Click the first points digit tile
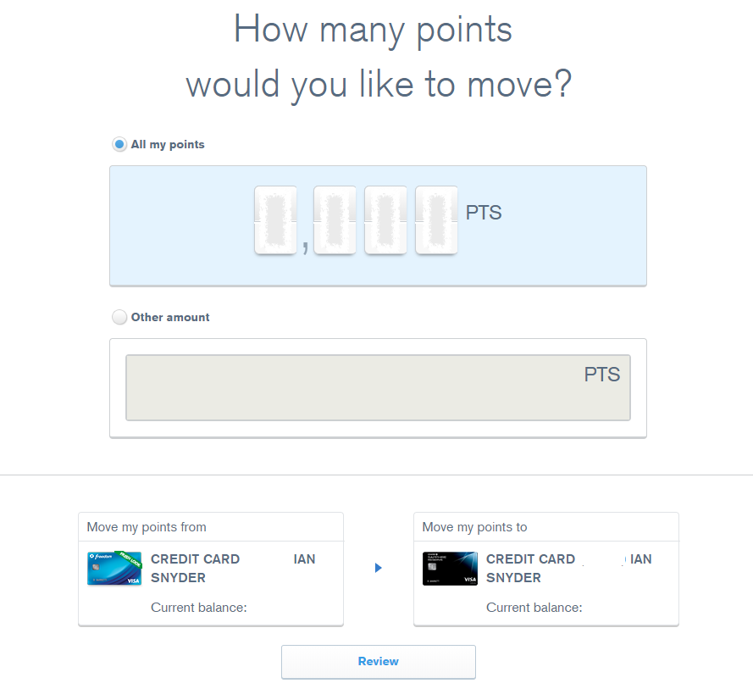 (x=275, y=220)
